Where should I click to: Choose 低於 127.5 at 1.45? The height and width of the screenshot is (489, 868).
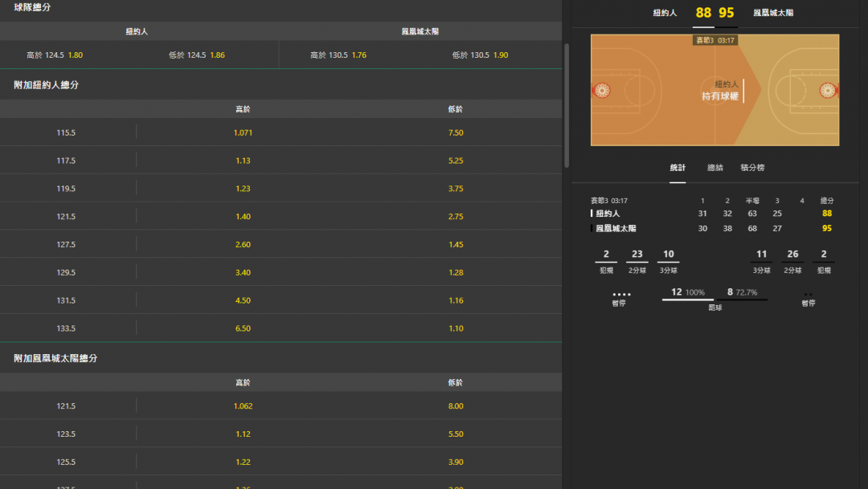(456, 244)
